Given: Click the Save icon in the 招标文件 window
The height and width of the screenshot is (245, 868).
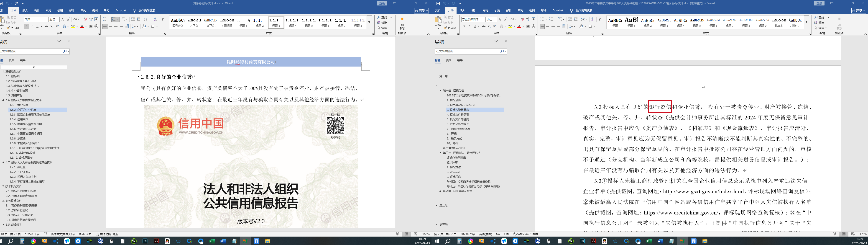Looking at the screenshot, I should [x=438, y=3].
